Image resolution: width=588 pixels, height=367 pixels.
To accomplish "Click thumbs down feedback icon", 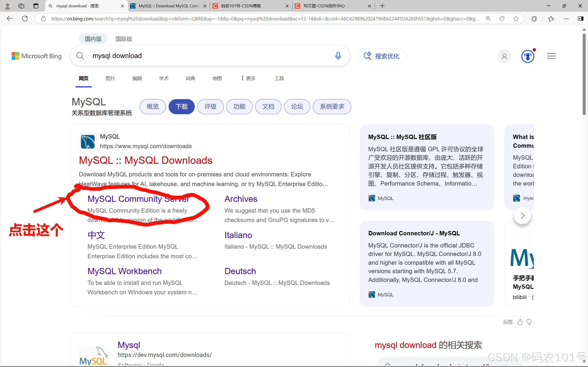I will [529, 322].
